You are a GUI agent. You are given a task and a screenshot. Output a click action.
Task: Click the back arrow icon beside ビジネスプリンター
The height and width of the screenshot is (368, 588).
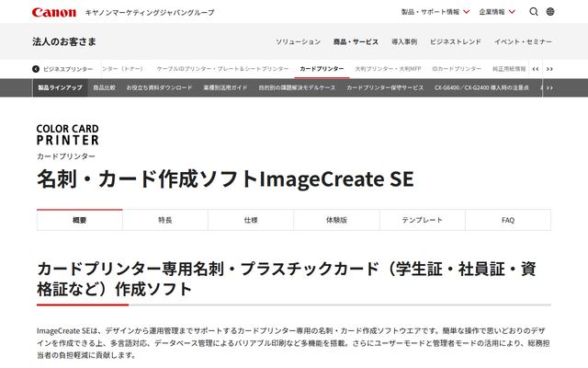pos(36,69)
